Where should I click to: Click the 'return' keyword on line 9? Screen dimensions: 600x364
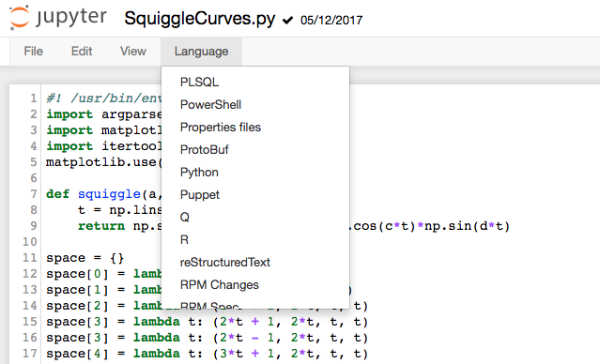tap(101, 226)
